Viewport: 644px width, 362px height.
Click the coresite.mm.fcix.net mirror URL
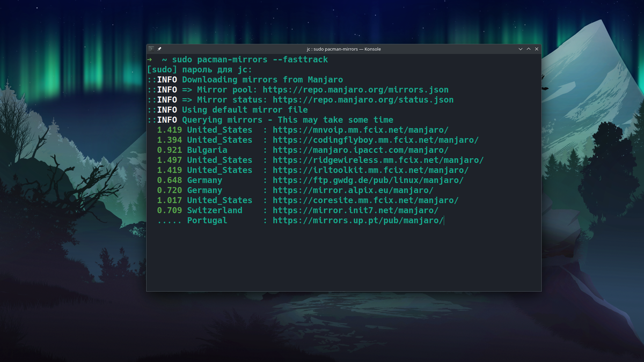point(365,200)
